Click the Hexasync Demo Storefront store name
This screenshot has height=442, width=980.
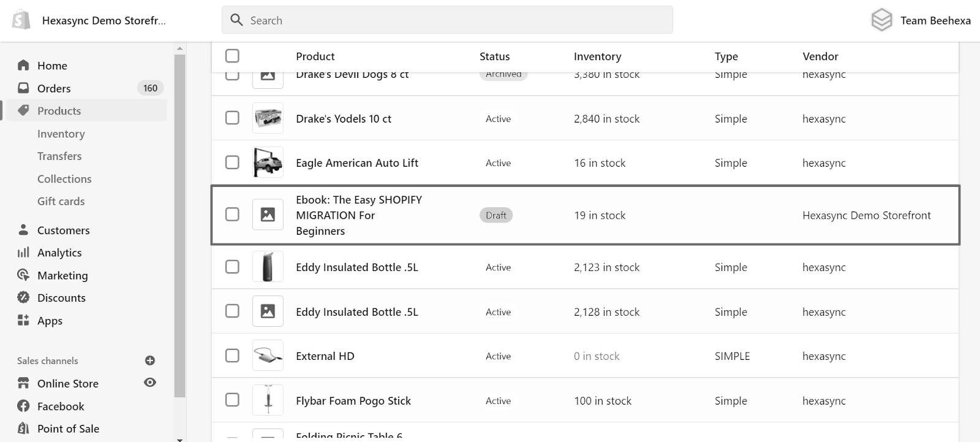pos(104,20)
